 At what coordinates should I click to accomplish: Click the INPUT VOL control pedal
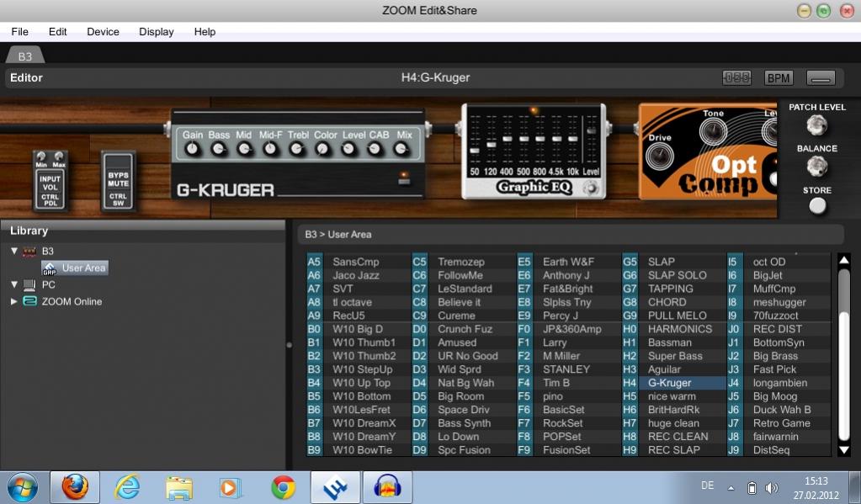pos(50,181)
